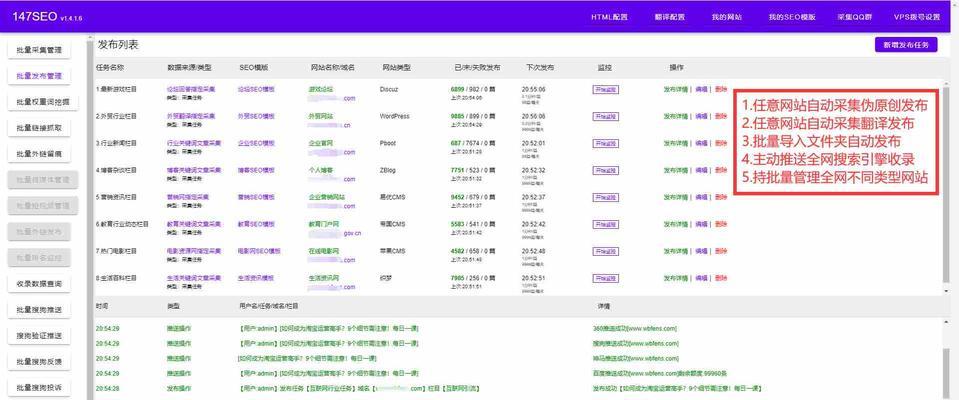Click 采集QQ群 in the top bar

point(854,17)
